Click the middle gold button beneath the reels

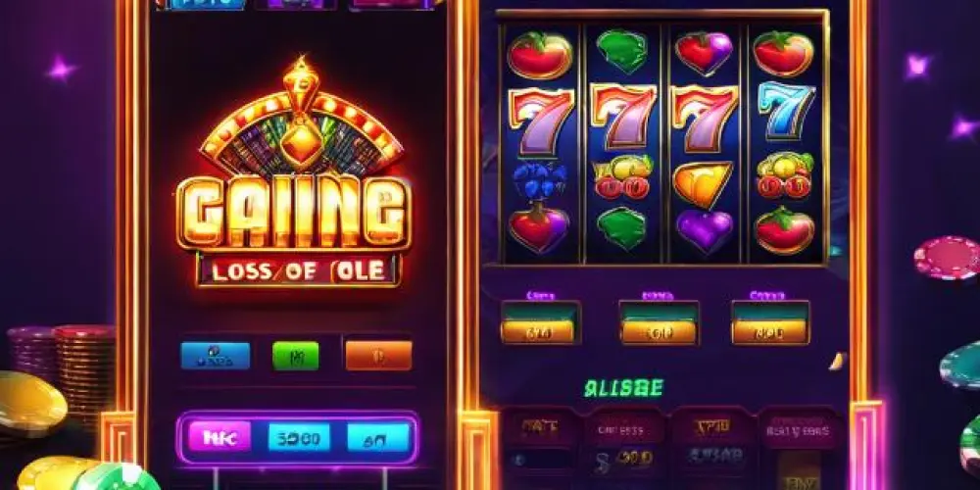(x=659, y=332)
